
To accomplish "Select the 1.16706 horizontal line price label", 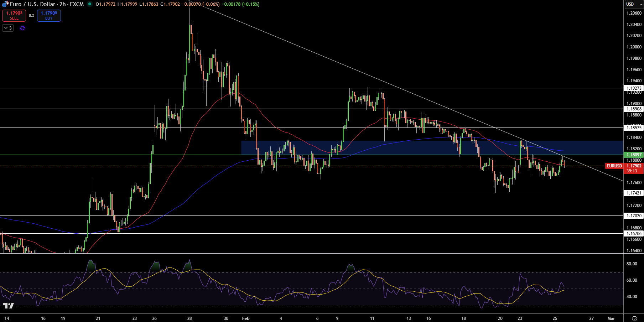I will click(x=634, y=234).
